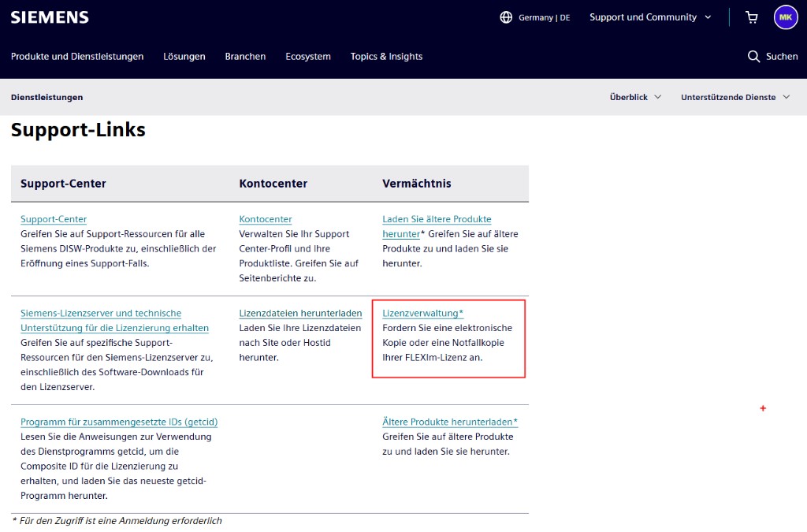Screen dimensions: 807x532
Task: Open the Branchen menu
Action: click(245, 57)
